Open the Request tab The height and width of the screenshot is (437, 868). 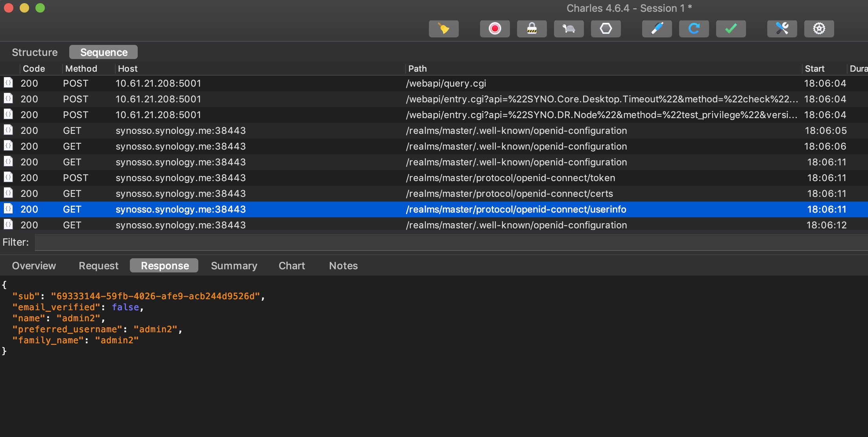click(98, 266)
